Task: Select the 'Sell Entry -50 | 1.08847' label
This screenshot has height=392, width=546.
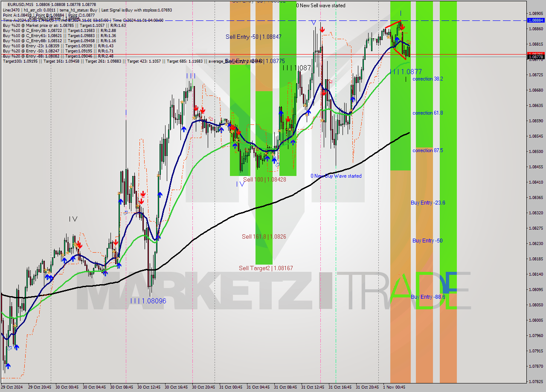Action: [253, 37]
